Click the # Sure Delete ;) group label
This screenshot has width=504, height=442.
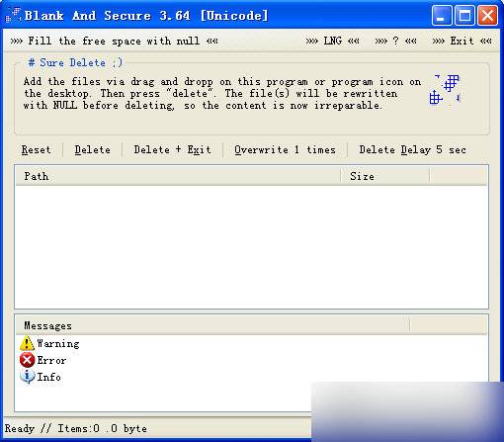(x=75, y=62)
